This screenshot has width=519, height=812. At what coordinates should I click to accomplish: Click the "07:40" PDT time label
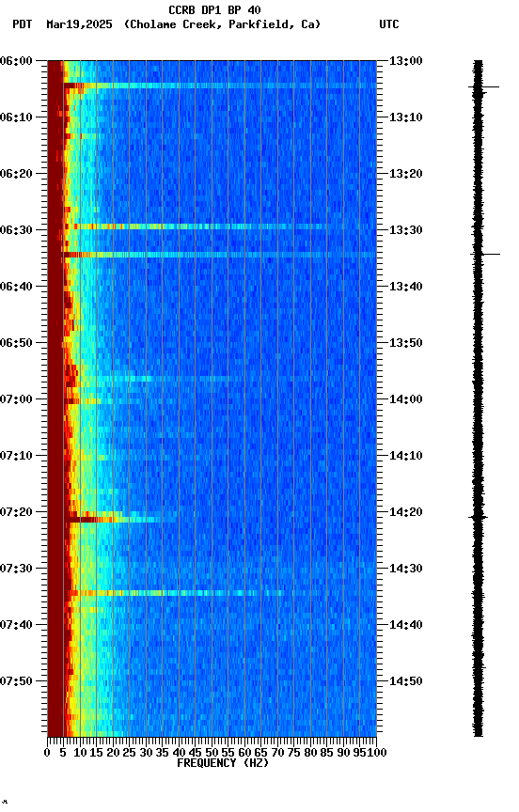(x=16, y=625)
